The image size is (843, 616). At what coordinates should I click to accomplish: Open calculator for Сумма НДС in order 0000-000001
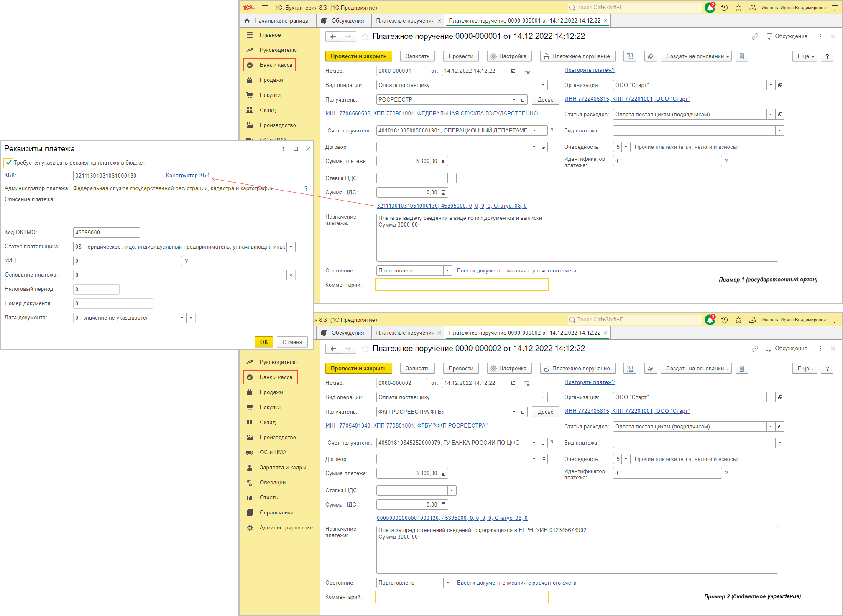444,193
